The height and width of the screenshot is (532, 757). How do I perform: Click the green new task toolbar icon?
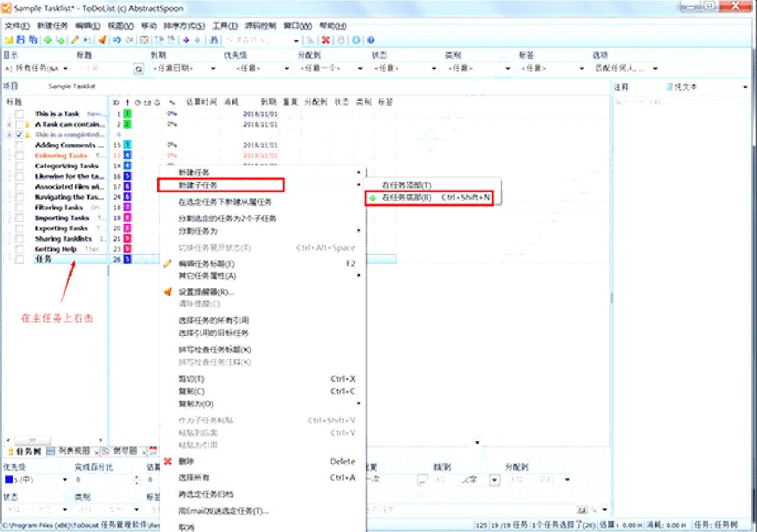[47, 40]
